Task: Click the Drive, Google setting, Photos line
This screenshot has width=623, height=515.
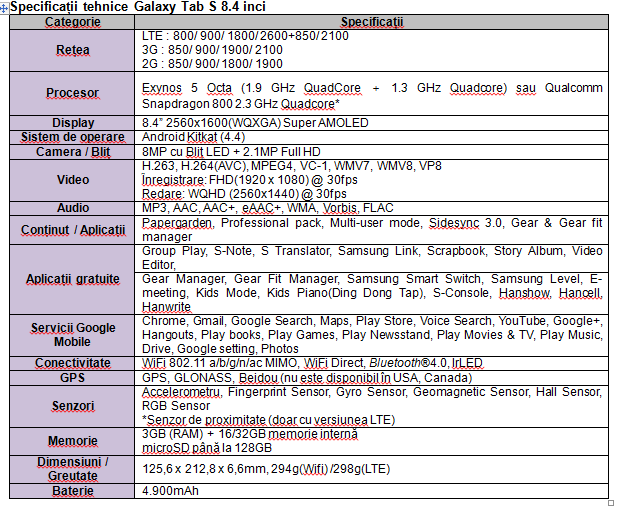Action: click(220, 349)
